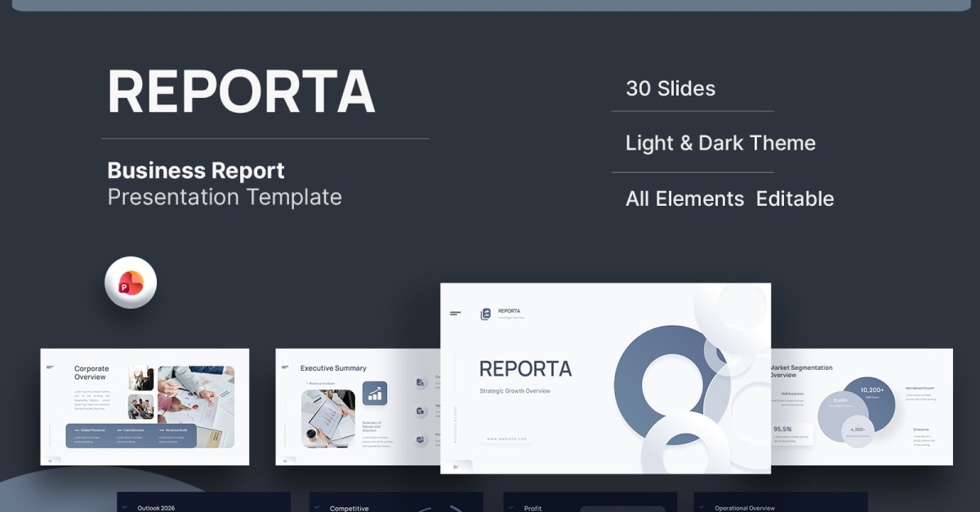This screenshot has height=512, width=980.
Task: Click the menu lines icon on Corporate Overview slide
Action: coord(50,367)
